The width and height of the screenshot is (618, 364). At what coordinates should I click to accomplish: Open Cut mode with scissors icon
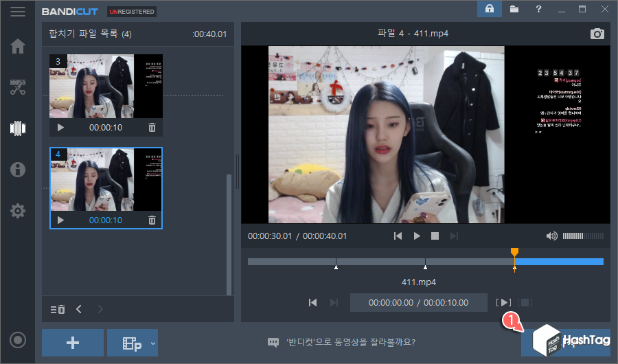tap(18, 87)
